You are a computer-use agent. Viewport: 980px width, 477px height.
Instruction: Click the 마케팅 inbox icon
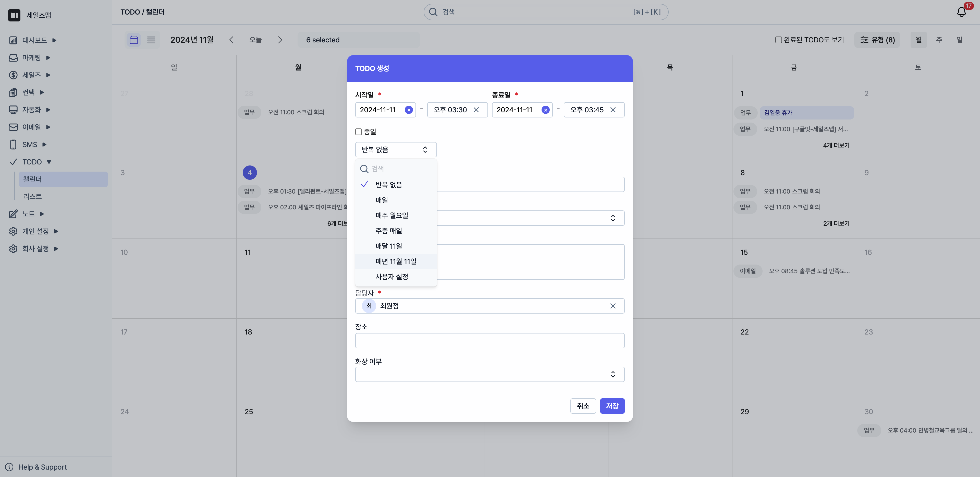pos(13,58)
